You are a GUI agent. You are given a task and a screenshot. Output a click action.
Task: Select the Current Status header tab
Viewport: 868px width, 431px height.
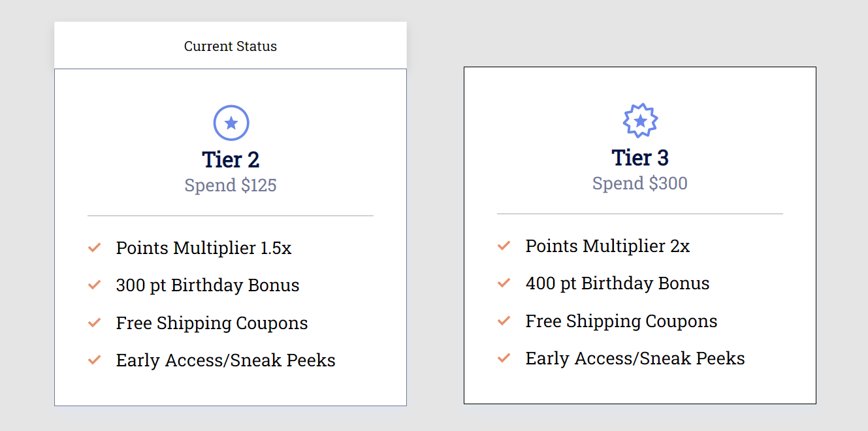(x=231, y=46)
